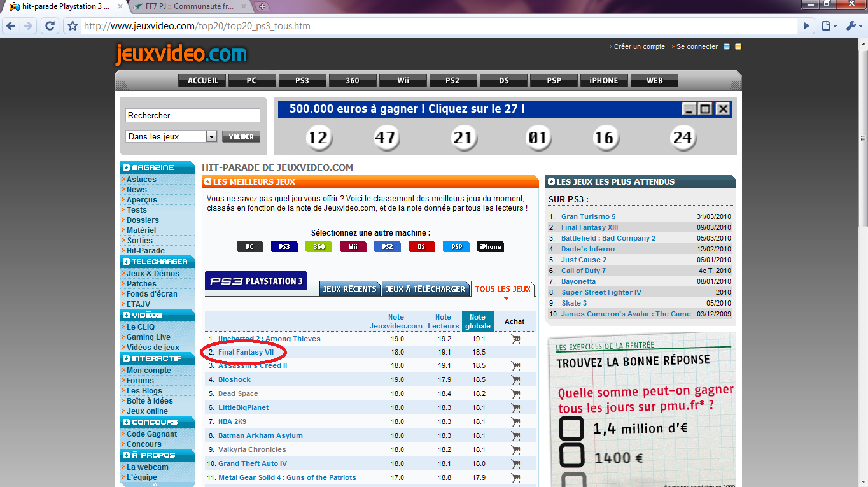Collapse the TÉLÉCHARGER sidebar section
The width and height of the screenshot is (868, 487).
(127, 262)
